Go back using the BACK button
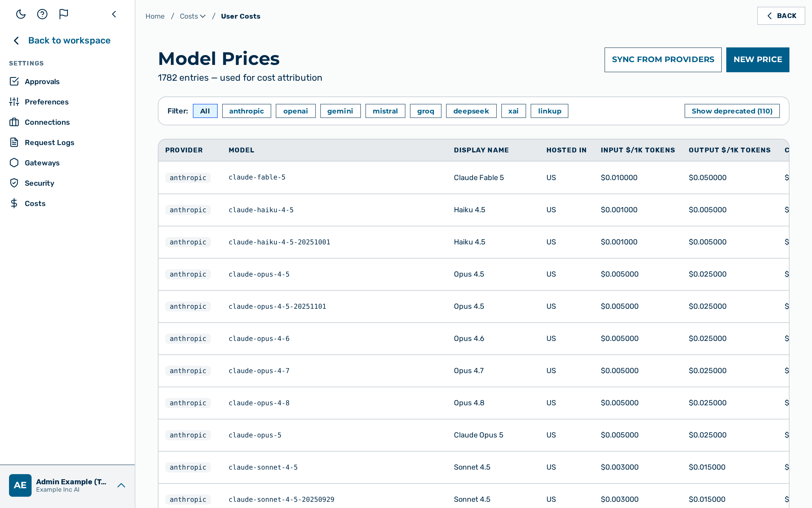Image resolution: width=812 pixels, height=508 pixels. click(781, 16)
